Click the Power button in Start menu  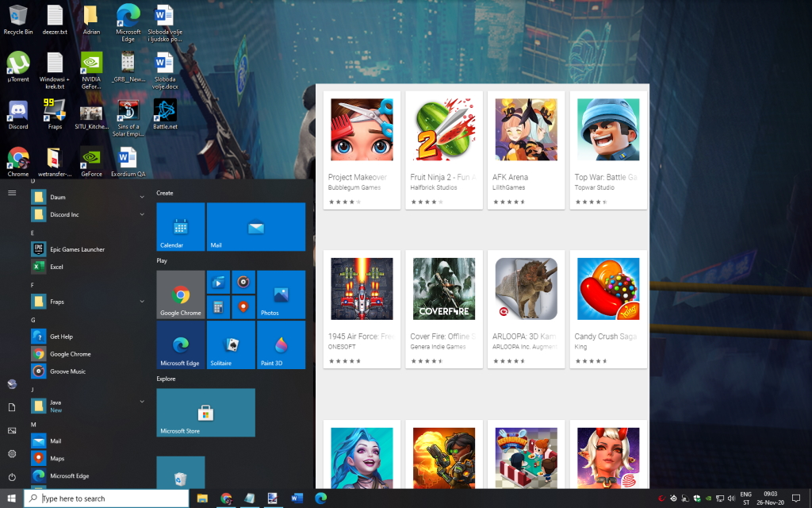tap(12, 477)
